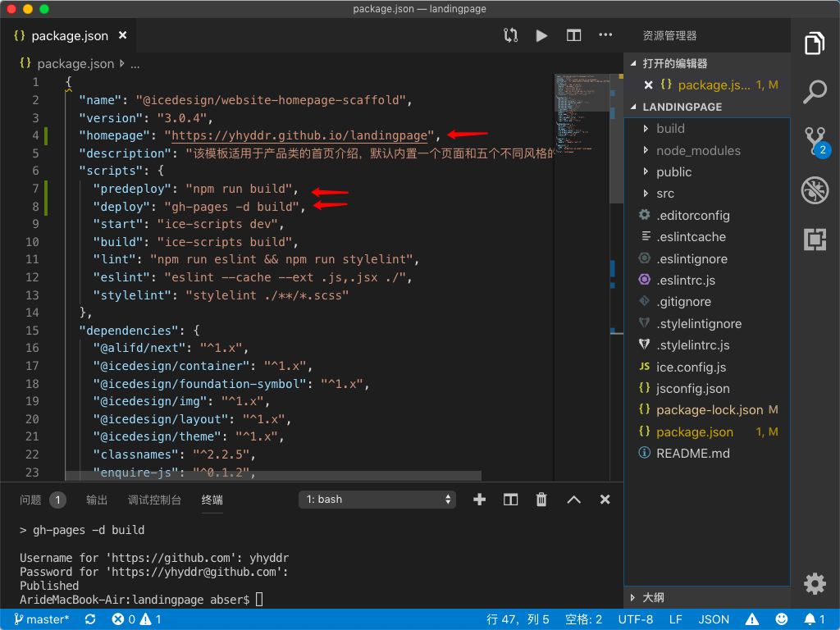Split the terminal panel

click(x=510, y=500)
